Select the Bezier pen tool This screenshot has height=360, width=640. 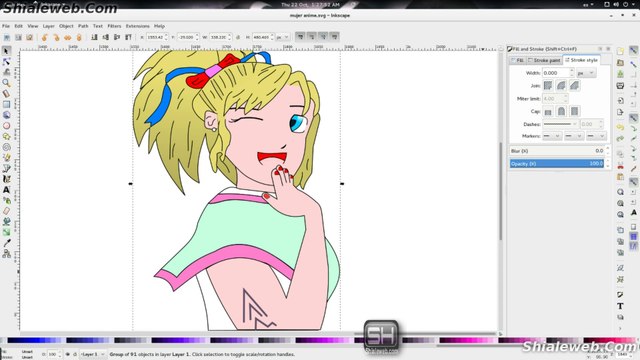click(x=6, y=168)
